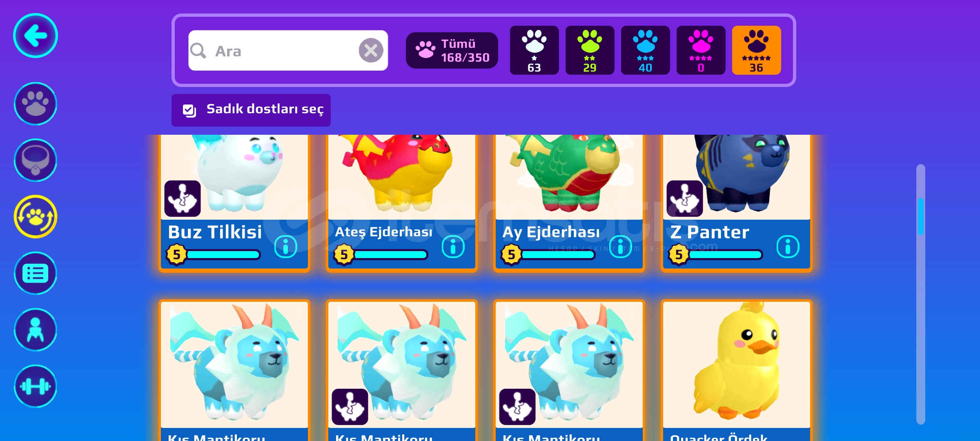Open the collar accessories sidebar icon

click(36, 160)
